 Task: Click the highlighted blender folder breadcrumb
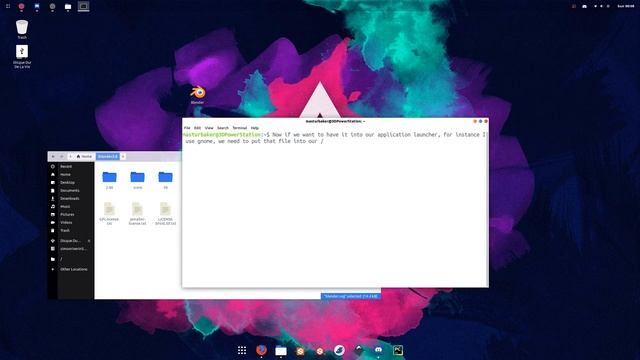(x=107, y=156)
